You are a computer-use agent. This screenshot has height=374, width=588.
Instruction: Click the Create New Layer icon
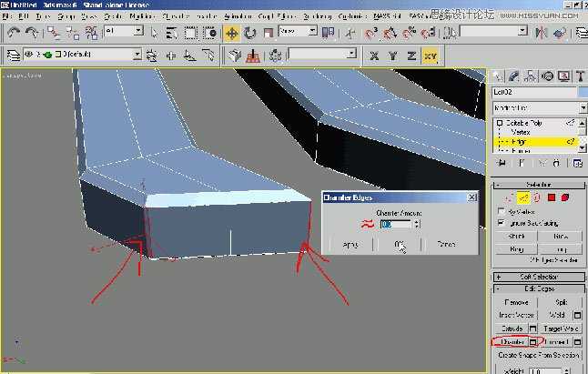(152, 56)
